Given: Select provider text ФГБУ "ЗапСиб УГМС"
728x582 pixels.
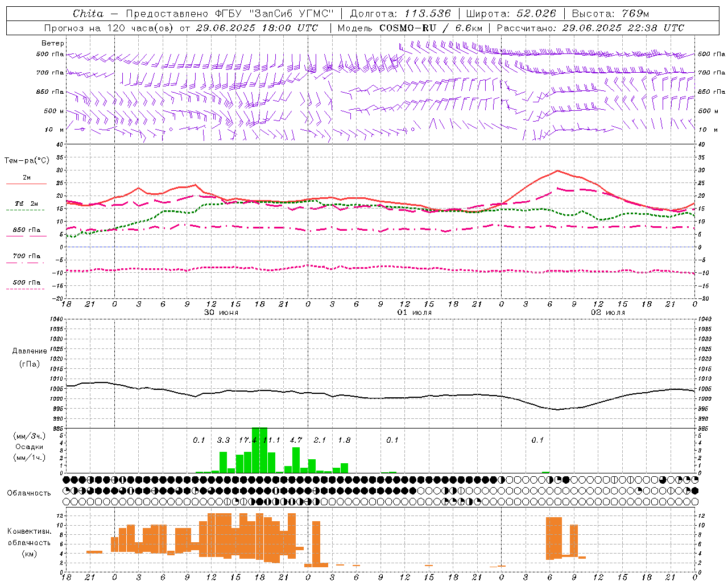Looking at the screenshot, I should 274,14.
